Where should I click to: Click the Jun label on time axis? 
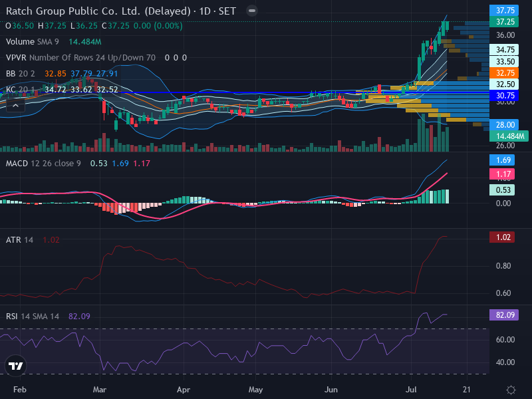point(331,390)
